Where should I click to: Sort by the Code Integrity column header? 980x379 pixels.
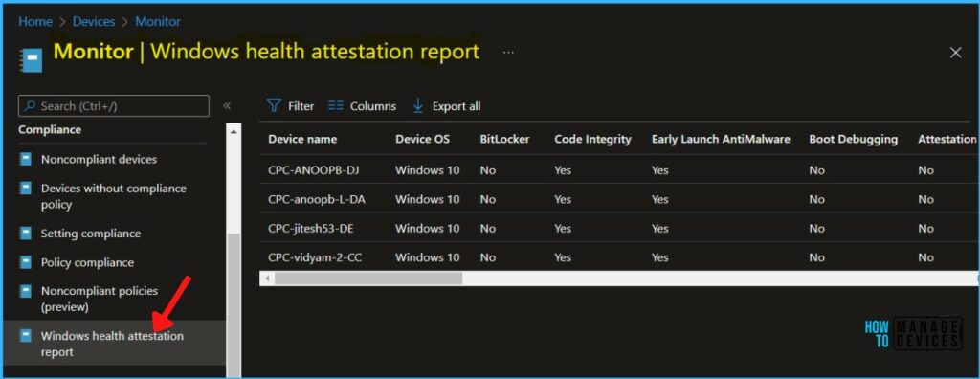point(592,139)
